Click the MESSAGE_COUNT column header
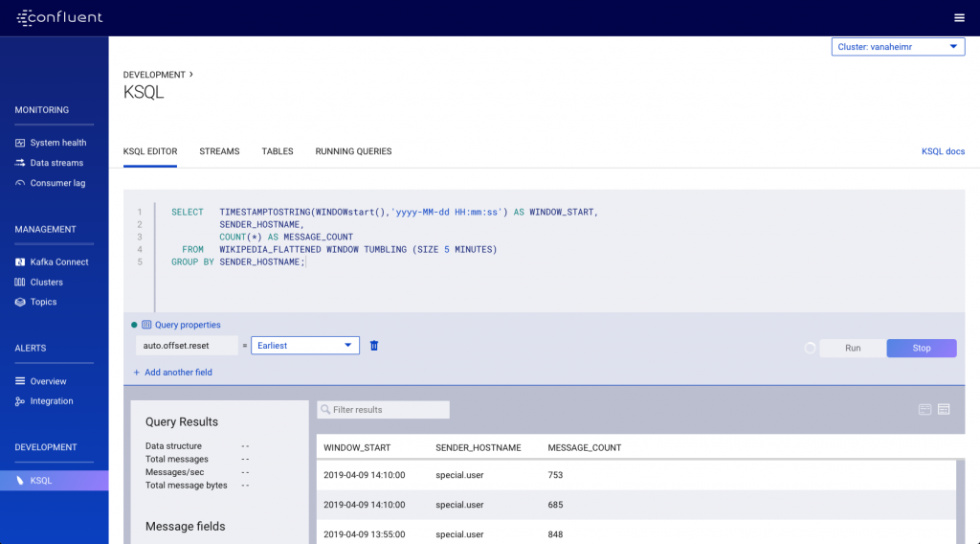 tap(585, 447)
